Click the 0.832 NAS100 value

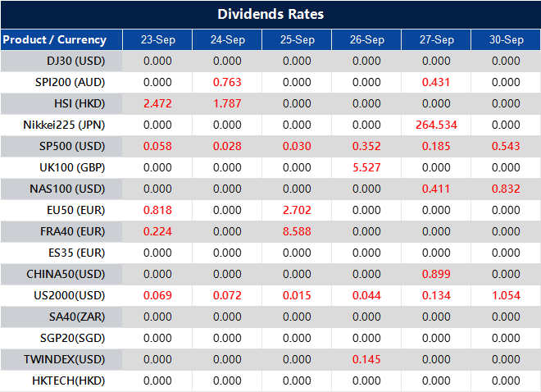click(x=506, y=189)
